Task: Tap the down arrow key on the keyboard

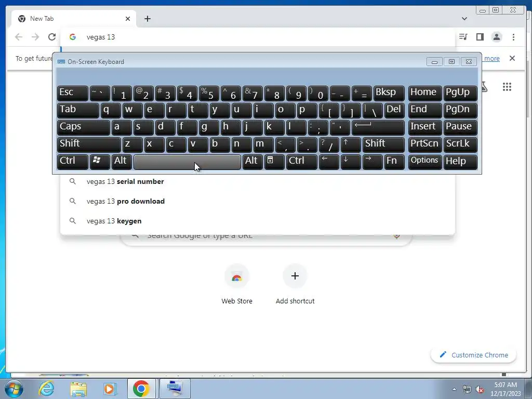Action: 351,162
